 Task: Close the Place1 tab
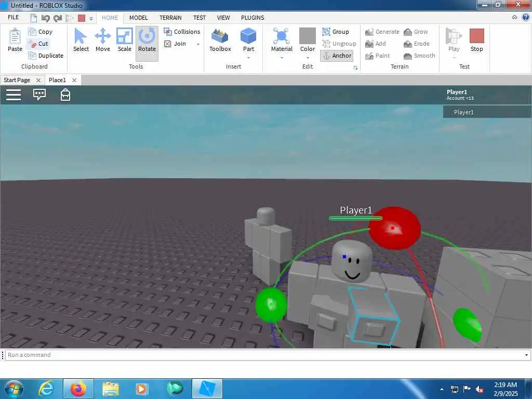click(74, 81)
